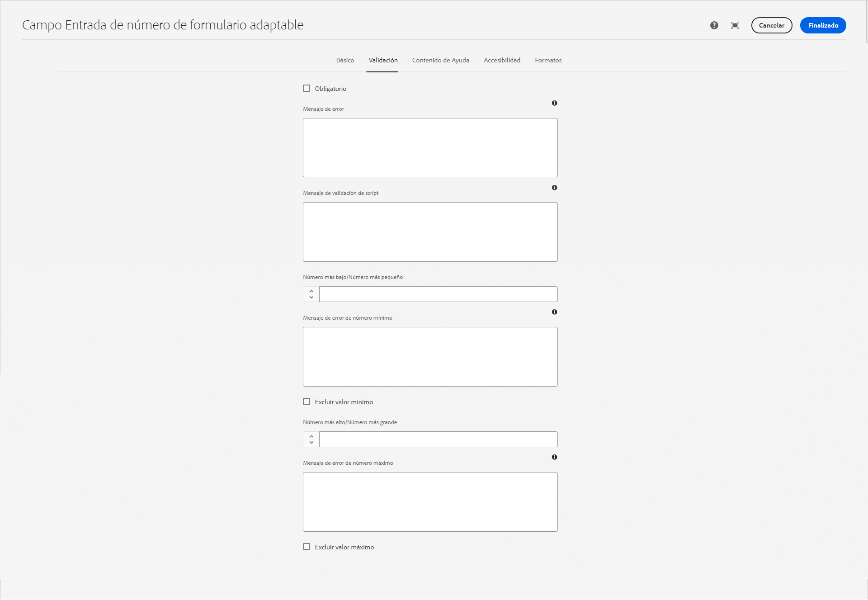
Task: Click info icon for Mensaje de validación de script
Action: [554, 188]
